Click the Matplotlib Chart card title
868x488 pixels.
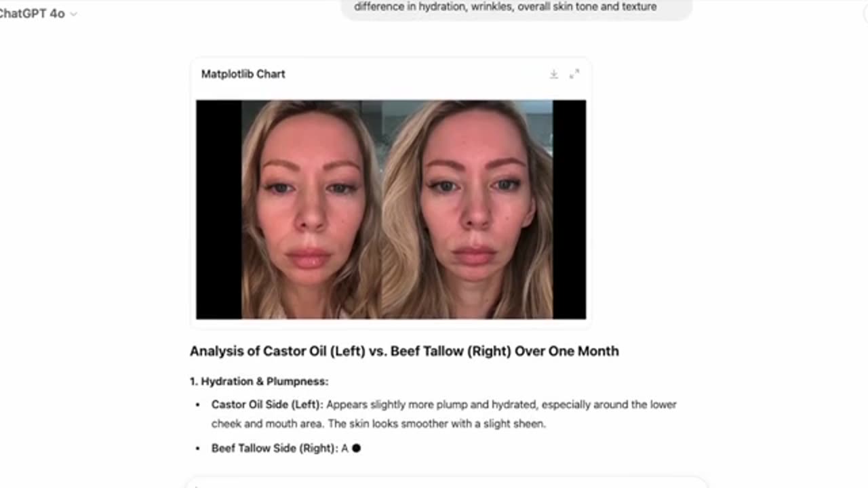tap(243, 74)
